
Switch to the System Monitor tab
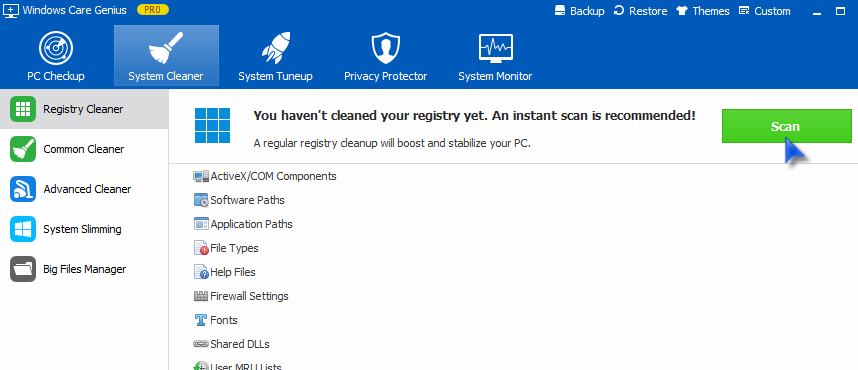pos(495,55)
